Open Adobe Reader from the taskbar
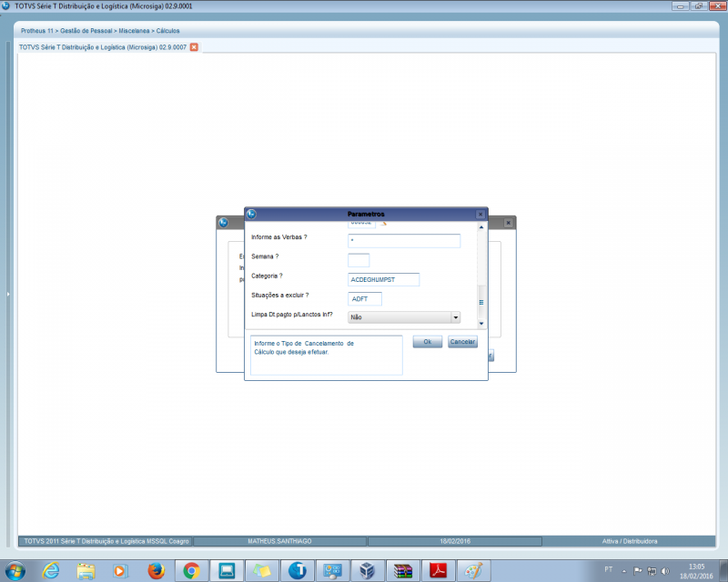This screenshot has height=582, width=728. pos(438,571)
